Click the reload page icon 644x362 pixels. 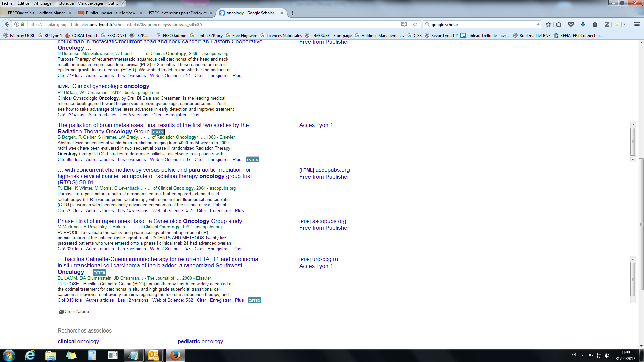click(x=415, y=24)
